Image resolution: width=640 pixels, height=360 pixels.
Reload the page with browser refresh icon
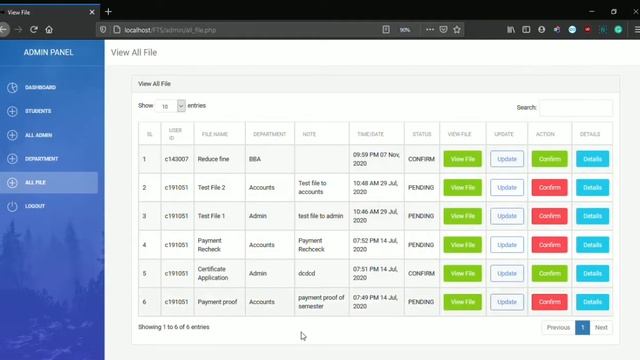pyautogui.click(x=34, y=29)
